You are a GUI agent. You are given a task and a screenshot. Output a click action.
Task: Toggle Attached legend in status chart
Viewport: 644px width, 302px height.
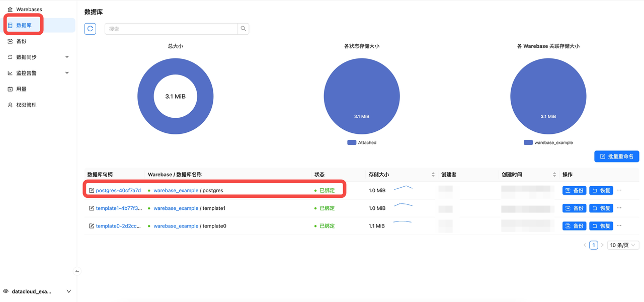[362, 142]
